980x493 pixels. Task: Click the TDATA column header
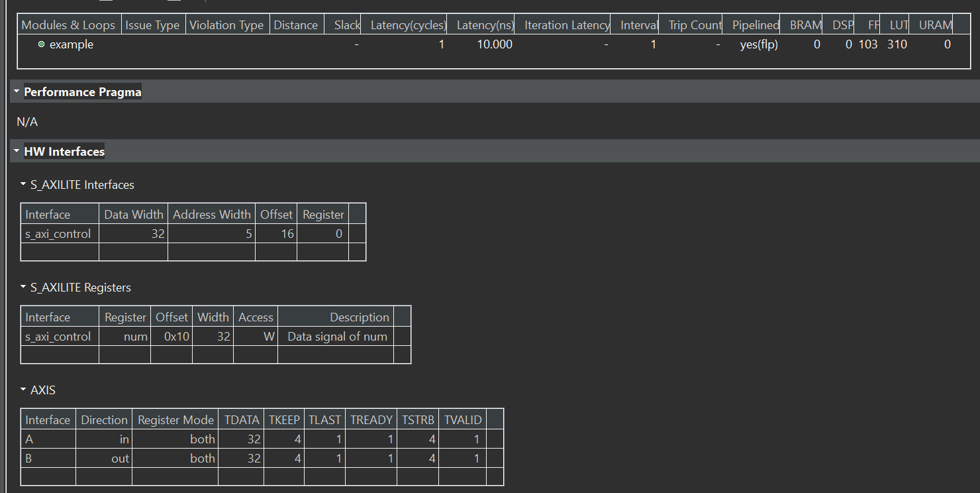[242, 419]
